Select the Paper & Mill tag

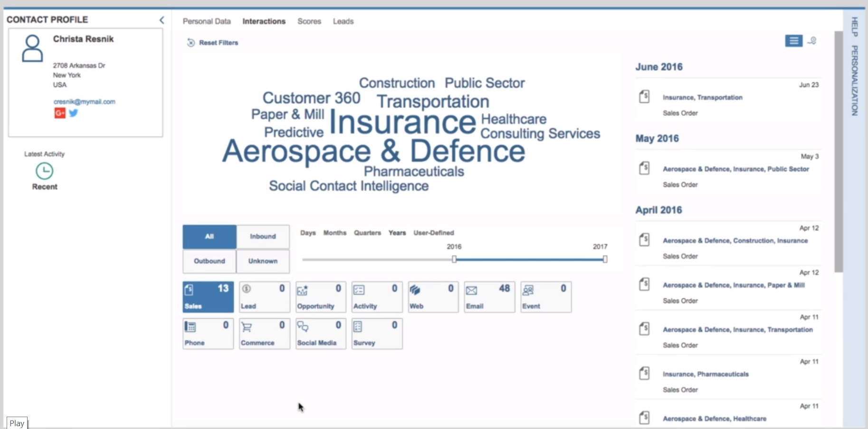click(287, 114)
